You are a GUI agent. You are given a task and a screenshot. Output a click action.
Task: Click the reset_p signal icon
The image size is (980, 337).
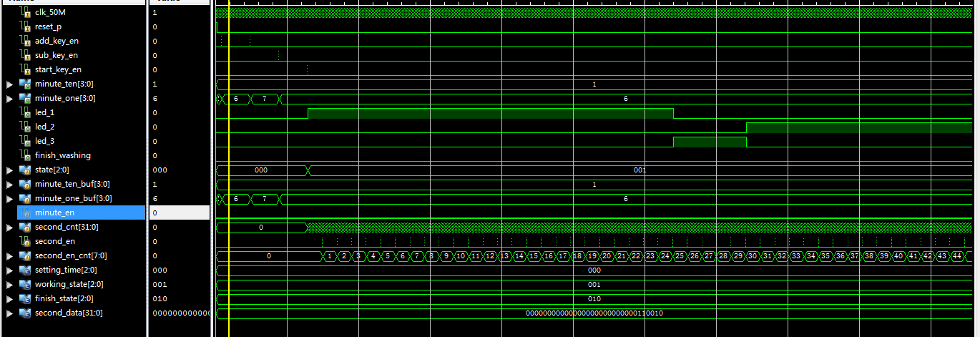(25, 26)
